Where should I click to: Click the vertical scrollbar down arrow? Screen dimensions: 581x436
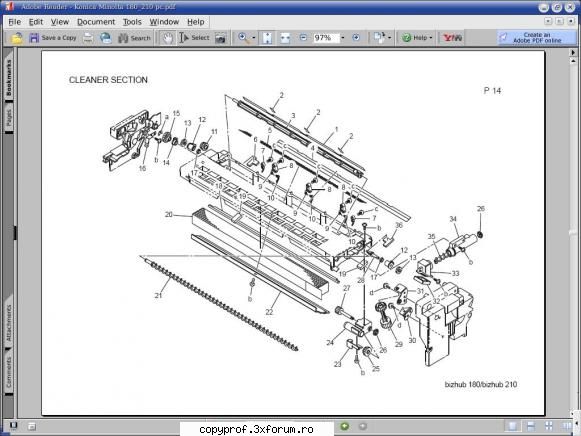pos(573,414)
